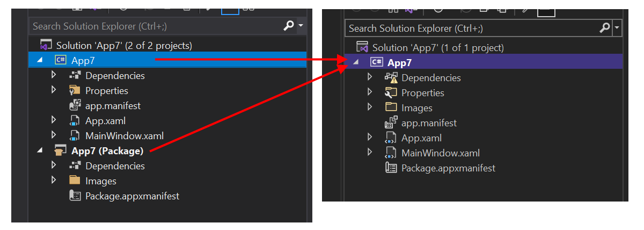The height and width of the screenshot is (230, 644).
Task: Click the right search magnifier icon
Action: pyautogui.click(x=605, y=28)
